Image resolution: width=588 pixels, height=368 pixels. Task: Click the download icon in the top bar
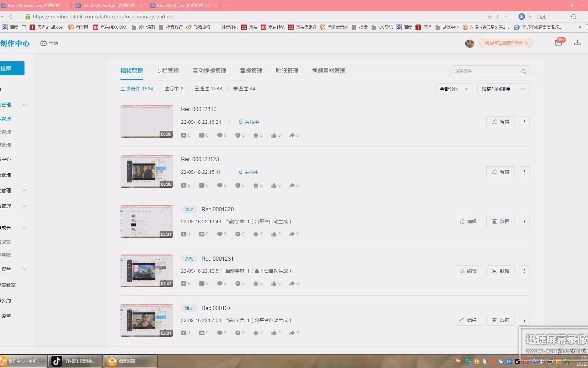pos(577,43)
